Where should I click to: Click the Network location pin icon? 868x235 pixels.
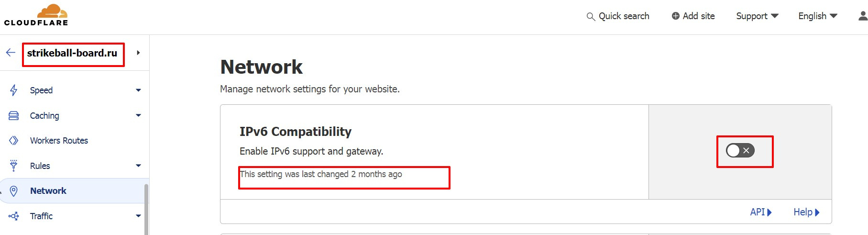click(14, 191)
